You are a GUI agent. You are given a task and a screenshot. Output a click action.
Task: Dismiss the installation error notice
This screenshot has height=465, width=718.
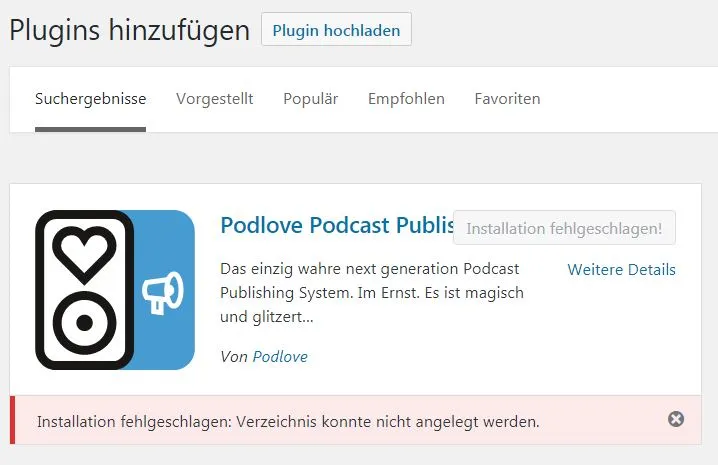pyautogui.click(x=676, y=419)
